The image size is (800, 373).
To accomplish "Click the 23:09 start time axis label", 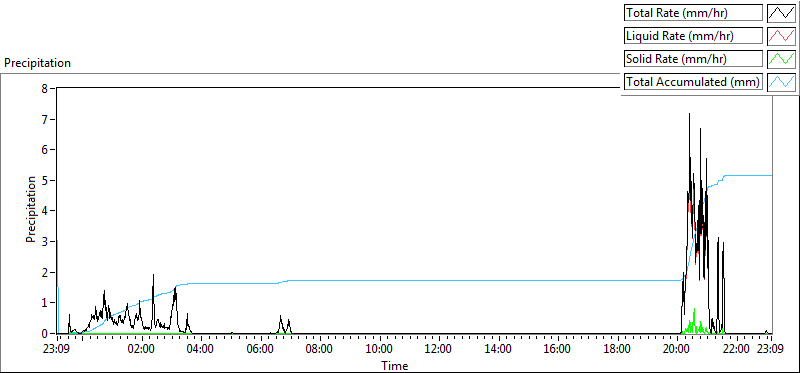I will tap(57, 350).
